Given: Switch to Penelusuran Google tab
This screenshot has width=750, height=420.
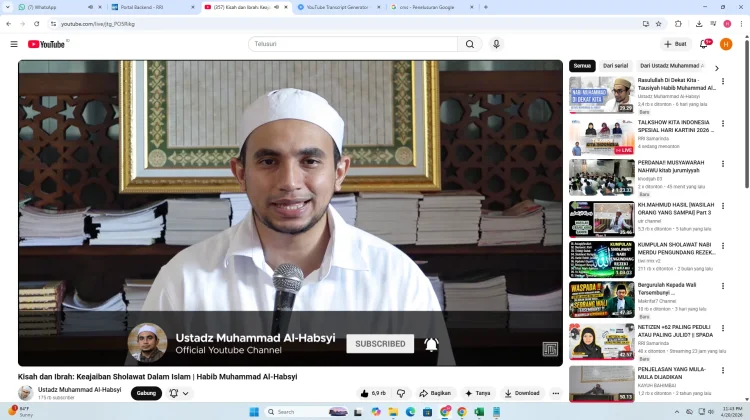Looking at the screenshot, I should click(x=432, y=7).
